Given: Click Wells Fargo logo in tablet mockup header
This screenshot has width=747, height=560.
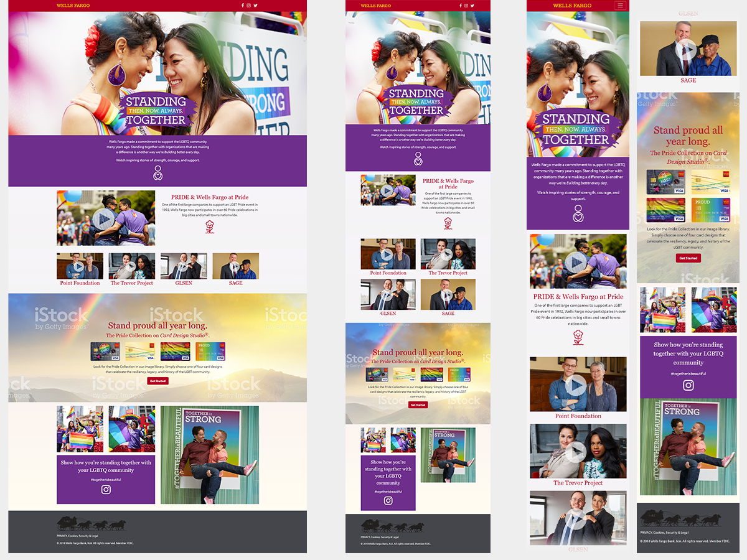Looking at the screenshot, I should click(x=376, y=6).
